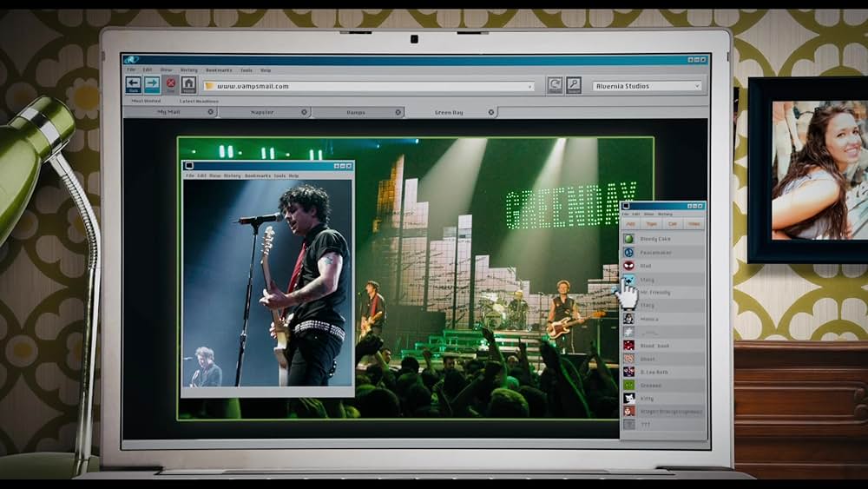This screenshot has height=489, width=868.
Task: Switch to the My Mail tab
Action: click(x=168, y=112)
